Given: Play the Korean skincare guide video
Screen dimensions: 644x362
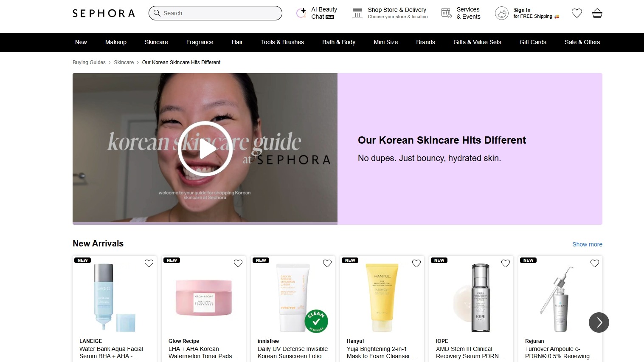Looking at the screenshot, I should pos(205,149).
